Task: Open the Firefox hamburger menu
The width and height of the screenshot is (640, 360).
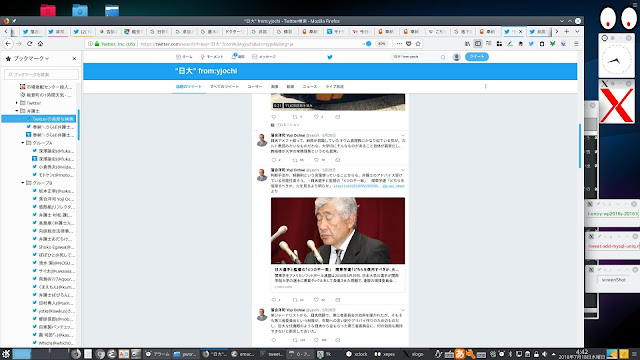Action: coord(576,44)
